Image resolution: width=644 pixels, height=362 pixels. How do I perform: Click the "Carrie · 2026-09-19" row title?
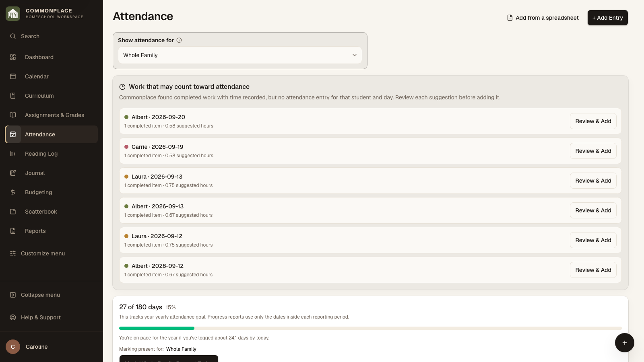point(157,147)
